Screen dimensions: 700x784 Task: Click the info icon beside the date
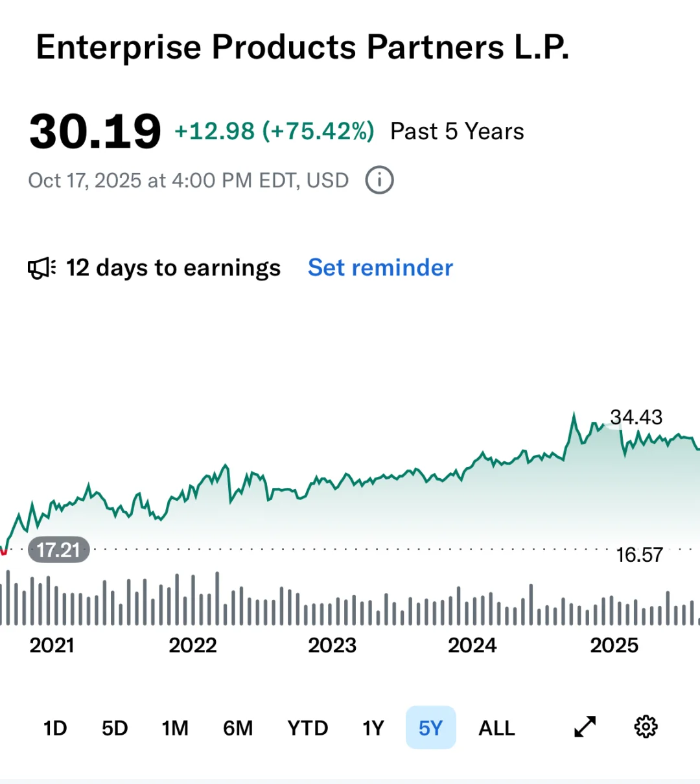[x=379, y=180]
